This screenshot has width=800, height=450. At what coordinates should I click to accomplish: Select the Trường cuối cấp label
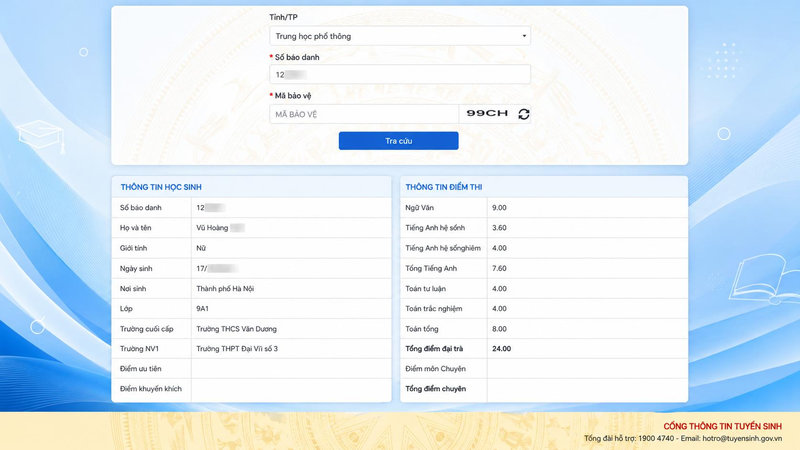coord(146,329)
